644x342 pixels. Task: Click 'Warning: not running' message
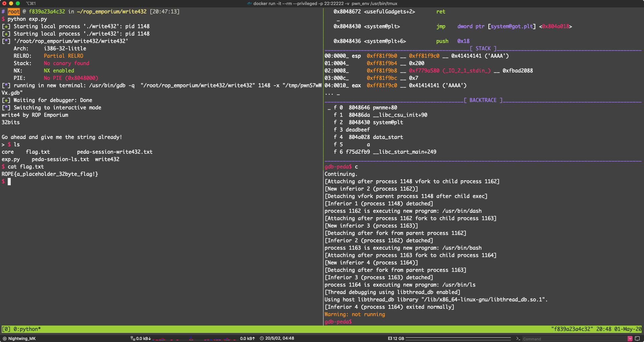355,314
